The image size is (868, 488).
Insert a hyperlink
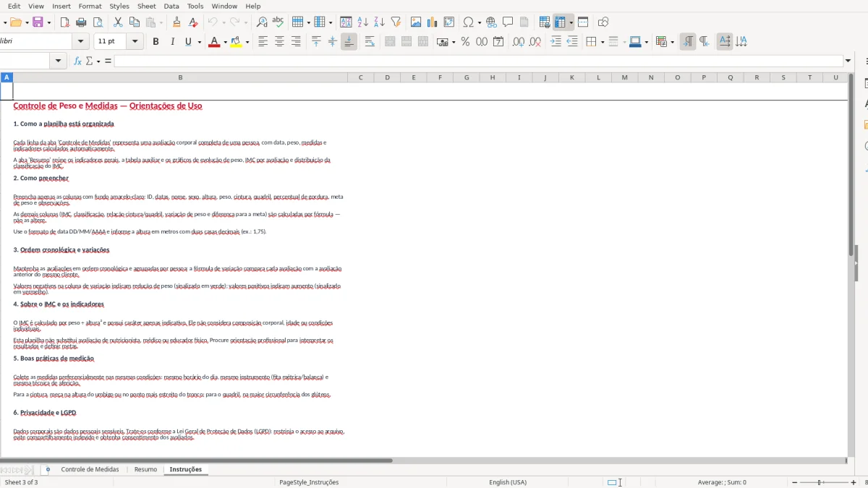point(491,22)
